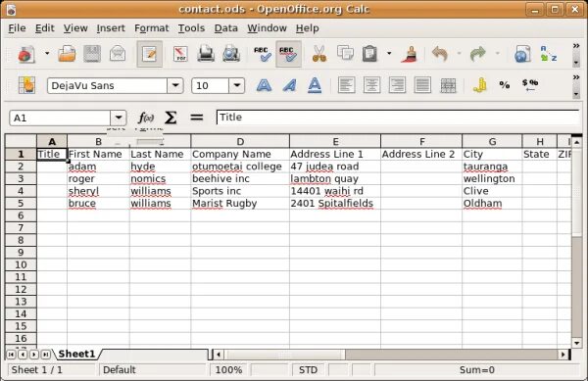Toggle Center Horizontally alignment icon
The width and height of the screenshot is (588, 381).
pos(371,85)
